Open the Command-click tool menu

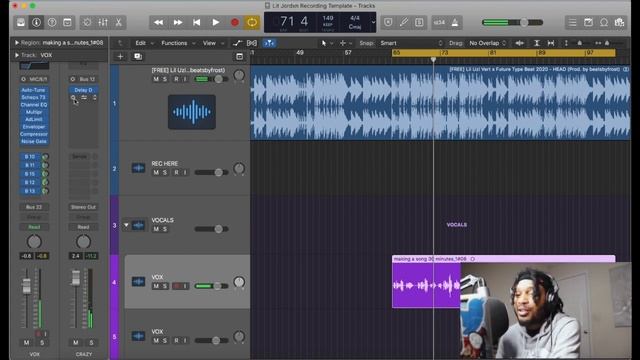[x=345, y=43]
